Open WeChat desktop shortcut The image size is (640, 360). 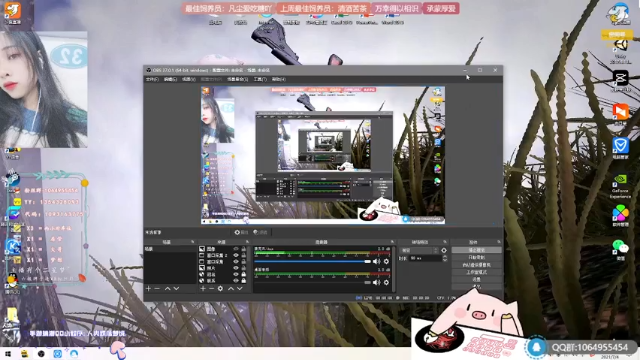620,250
